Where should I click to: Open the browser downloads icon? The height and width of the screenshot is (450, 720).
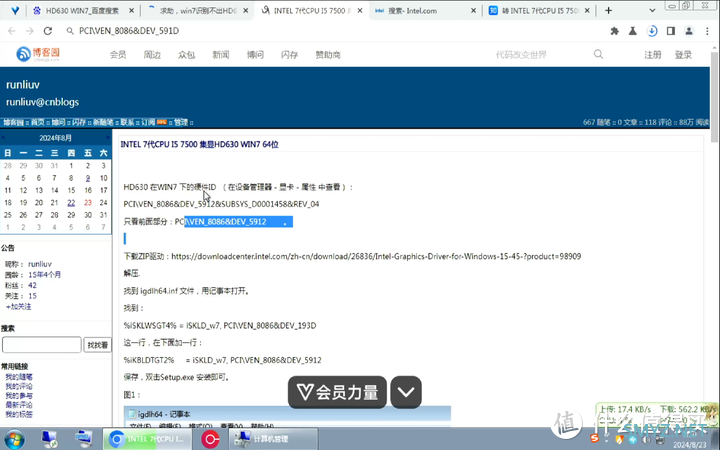pyautogui.click(x=652, y=31)
